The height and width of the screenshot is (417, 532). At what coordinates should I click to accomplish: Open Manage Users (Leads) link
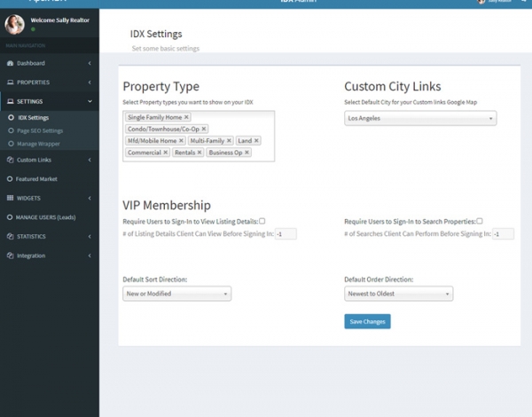point(44,216)
